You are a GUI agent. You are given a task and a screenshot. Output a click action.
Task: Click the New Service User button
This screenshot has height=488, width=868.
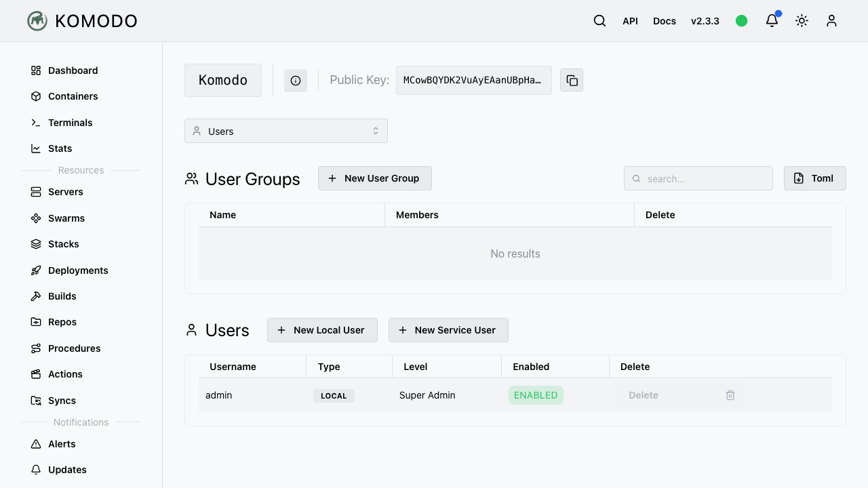click(x=448, y=330)
